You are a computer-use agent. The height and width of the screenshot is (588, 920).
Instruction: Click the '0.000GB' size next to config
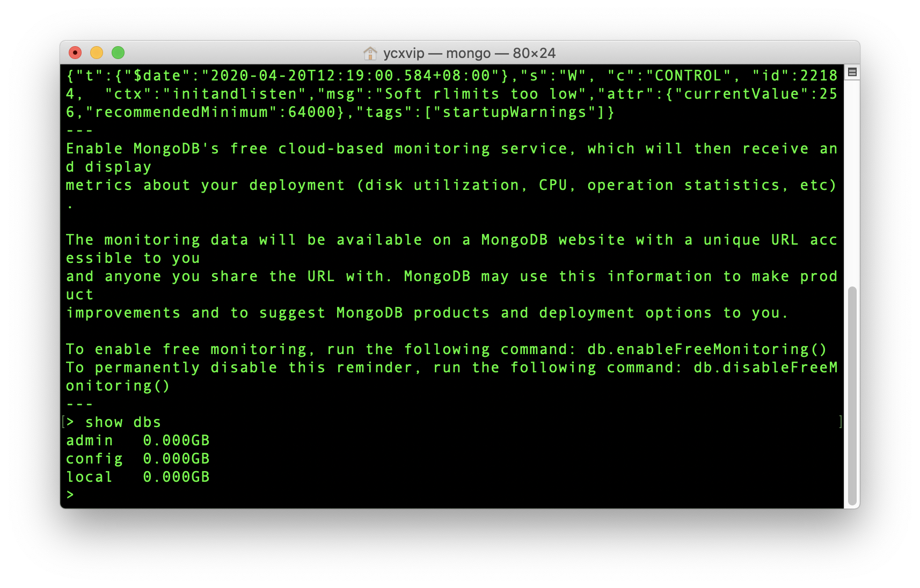point(176,459)
